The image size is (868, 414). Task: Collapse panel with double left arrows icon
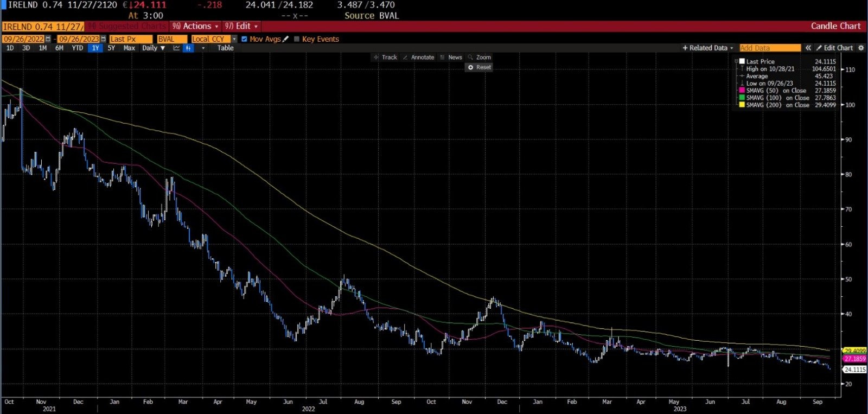808,48
